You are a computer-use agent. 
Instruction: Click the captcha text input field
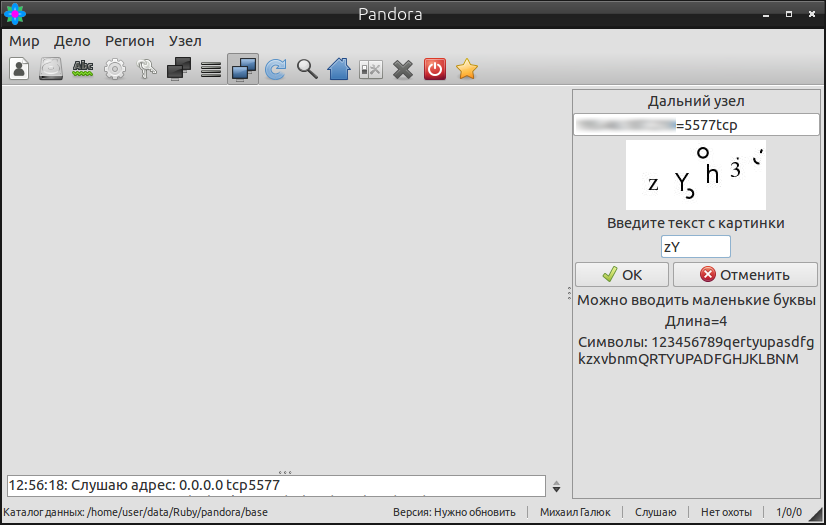696,247
